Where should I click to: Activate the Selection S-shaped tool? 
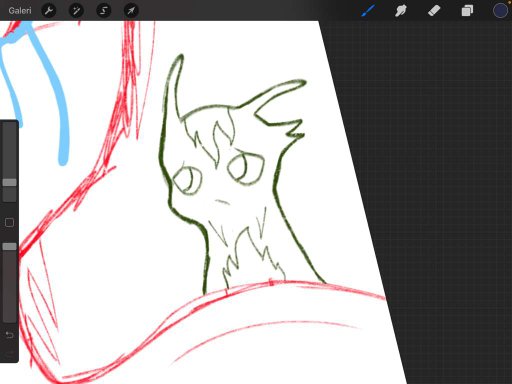[x=104, y=11]
